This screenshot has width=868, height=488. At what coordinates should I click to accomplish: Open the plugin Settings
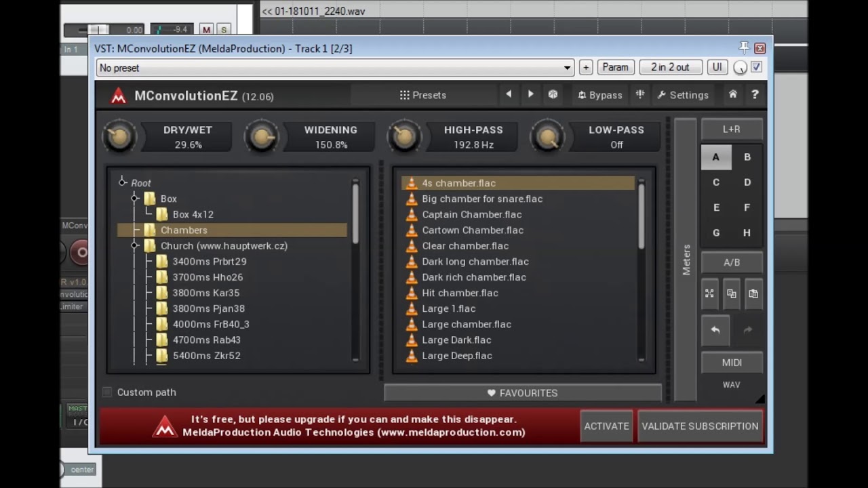[x=682, y=95]
